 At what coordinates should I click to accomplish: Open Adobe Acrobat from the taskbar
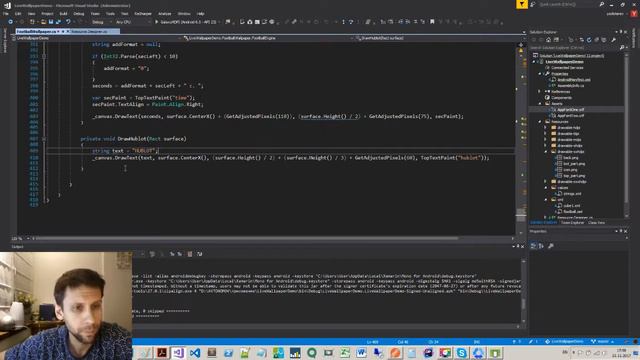pyautogui.click(x=162, y=353)
